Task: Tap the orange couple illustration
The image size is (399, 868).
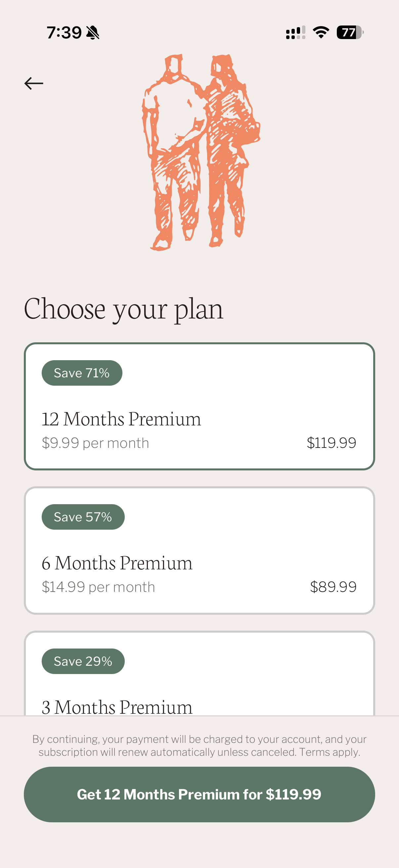Action: pos(201,152)
